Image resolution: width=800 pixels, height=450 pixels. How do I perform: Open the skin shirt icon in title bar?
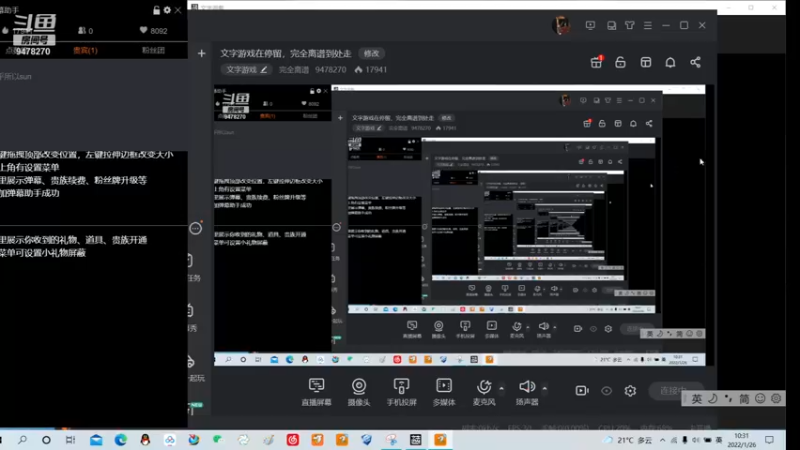click(630, 25)
